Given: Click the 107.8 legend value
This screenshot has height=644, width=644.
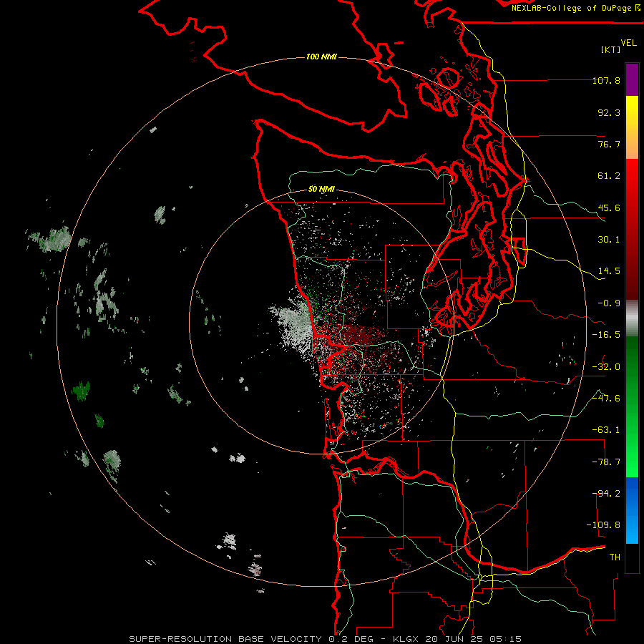Looking at the screenshot, I should click(606, 80).
